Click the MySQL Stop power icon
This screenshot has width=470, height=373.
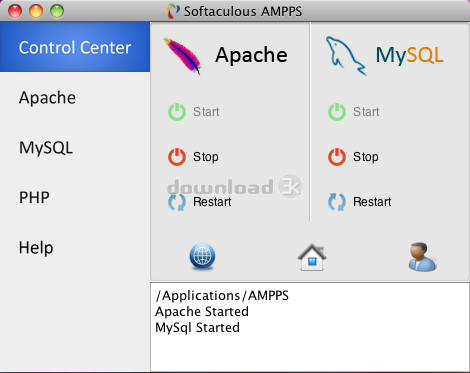pos(337,157)
